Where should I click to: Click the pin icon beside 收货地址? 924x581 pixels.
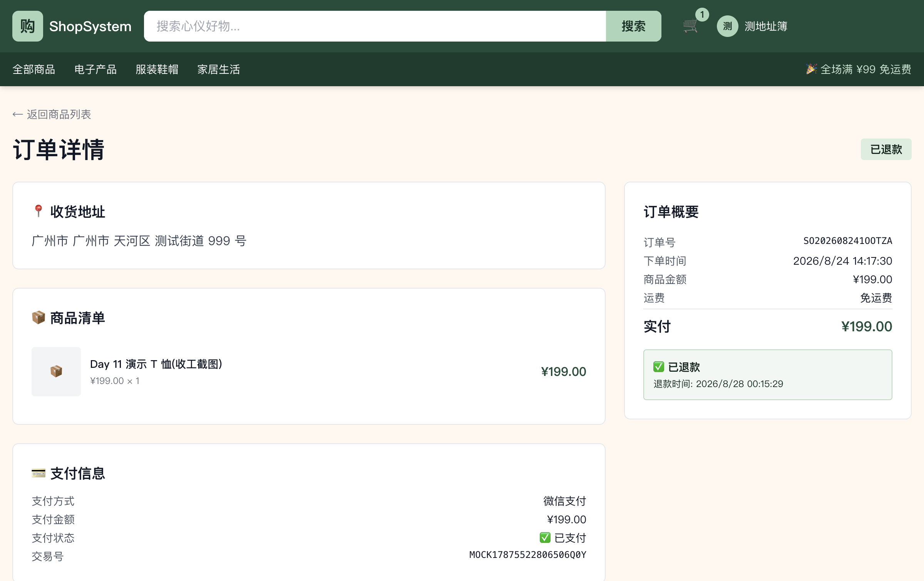[38, 211]
